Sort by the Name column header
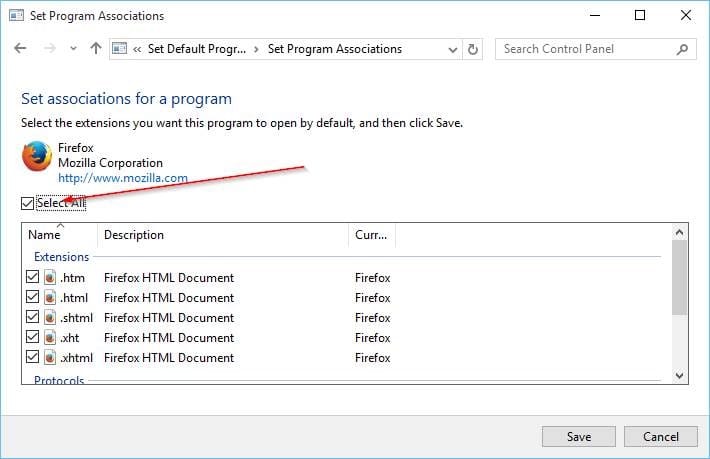710x459 pixels. click(x=60, y=235)
